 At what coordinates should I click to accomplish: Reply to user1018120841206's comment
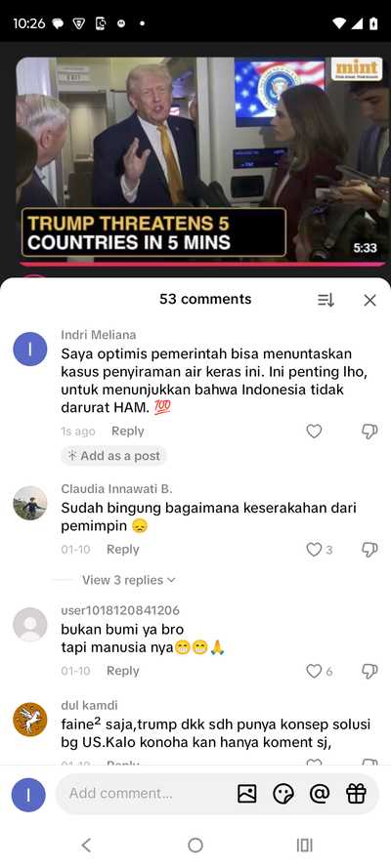coord(123,671)
